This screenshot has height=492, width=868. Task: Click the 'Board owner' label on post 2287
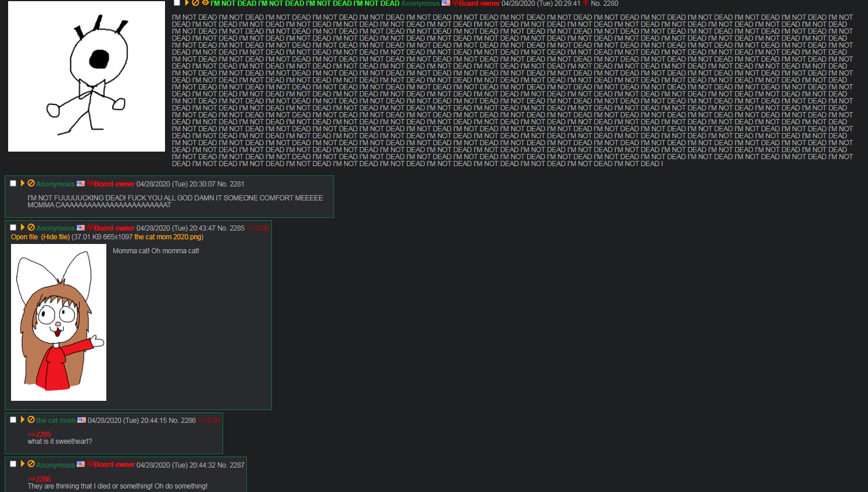tap(114, 465)
